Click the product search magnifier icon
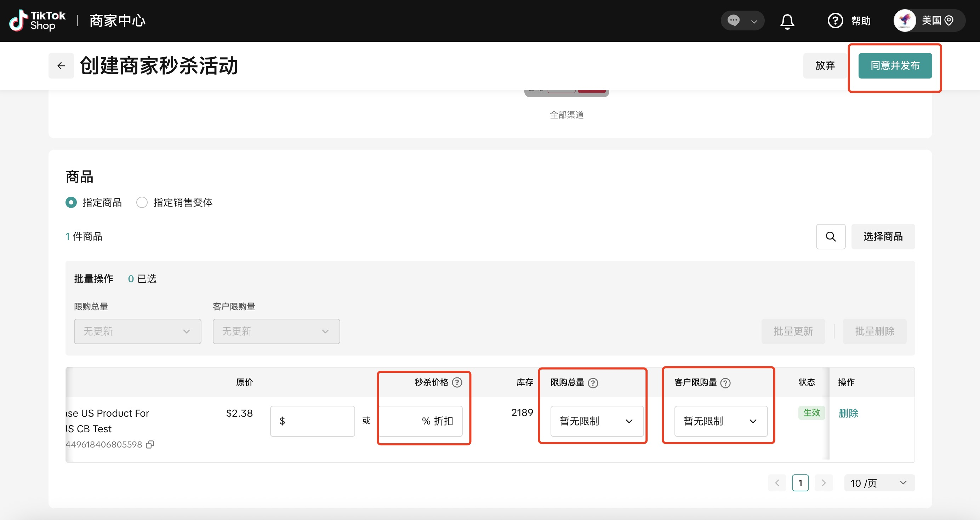This screenshot has width=980, height=520. coord(831,236)
